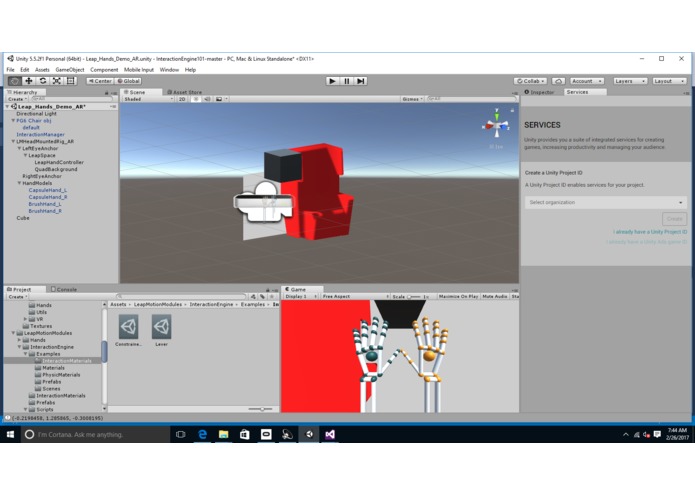Open Free Aspect dropdown
Viewport: 695px width, 494px height.
click(x=355, y=296)
